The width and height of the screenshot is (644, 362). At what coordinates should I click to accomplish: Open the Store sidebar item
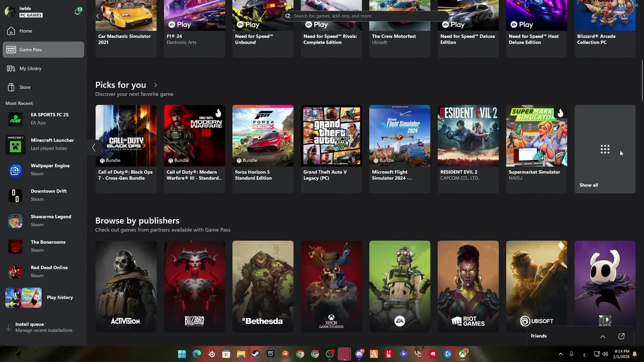click(x=43, y=87)
